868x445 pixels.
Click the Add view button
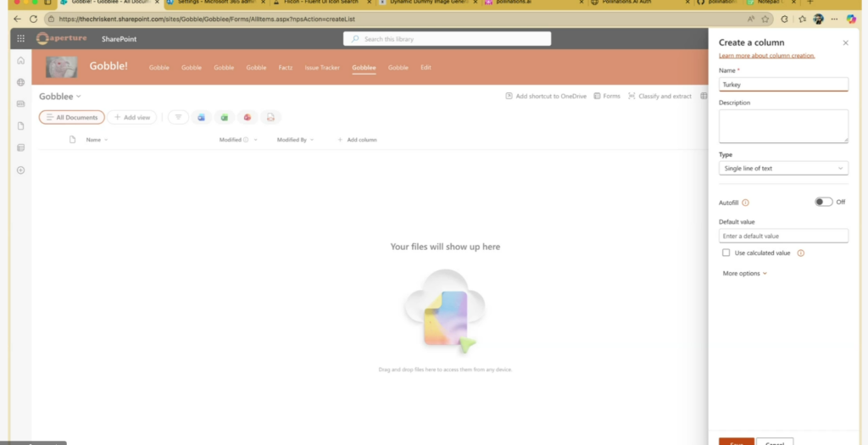click(x=131, y=117)
